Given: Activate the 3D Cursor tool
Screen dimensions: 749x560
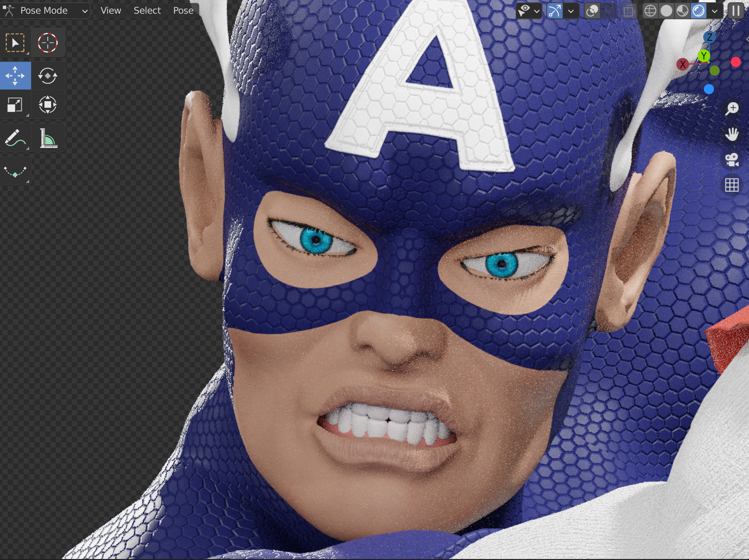Looking at the screenshot, I should coord(47,43).
